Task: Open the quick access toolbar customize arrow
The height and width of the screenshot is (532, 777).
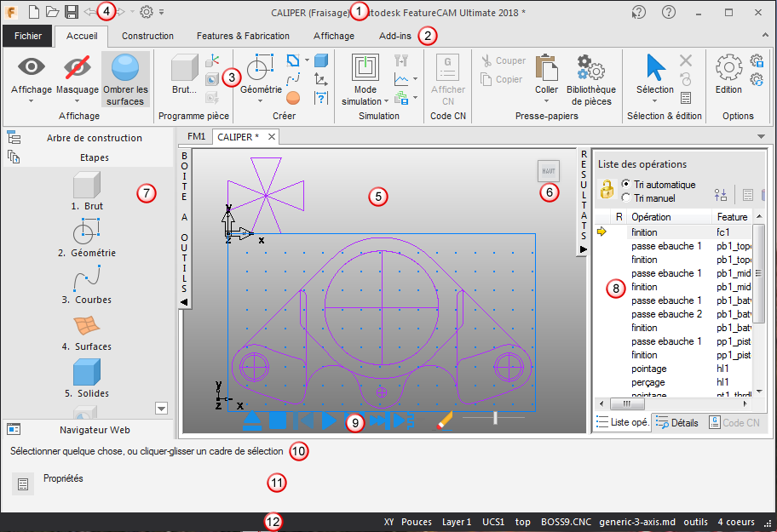Action: [x=162, y=12]
